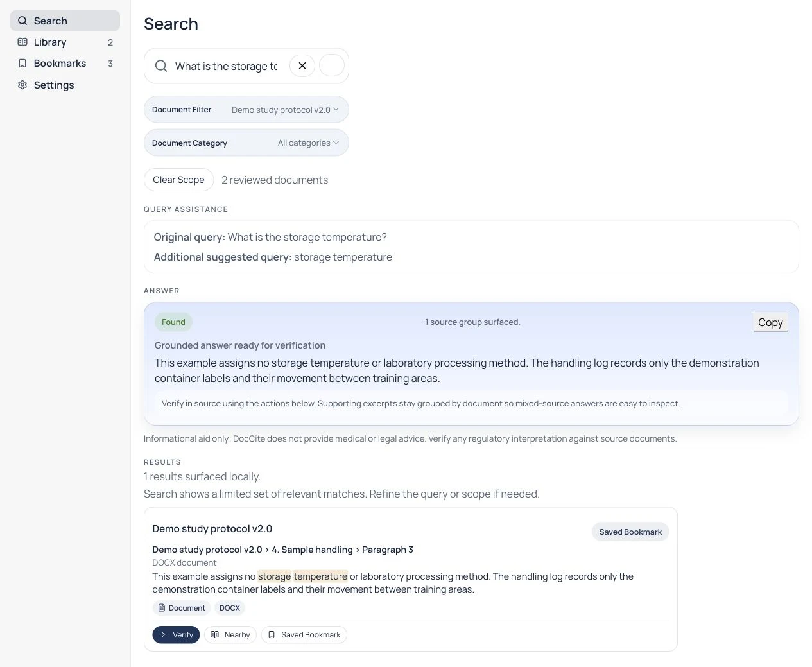Copy the grounded answer
This screenshot has width=812, height=667.
[x=770, y=322]
